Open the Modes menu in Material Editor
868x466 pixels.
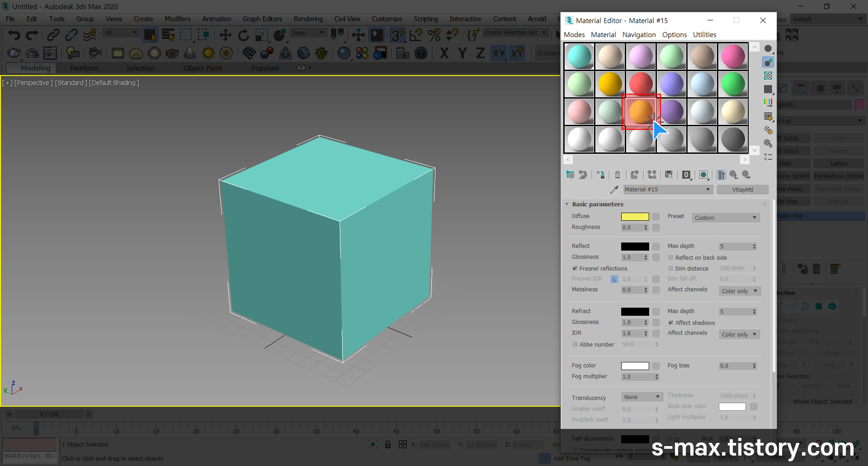click(x=574, y=35)
